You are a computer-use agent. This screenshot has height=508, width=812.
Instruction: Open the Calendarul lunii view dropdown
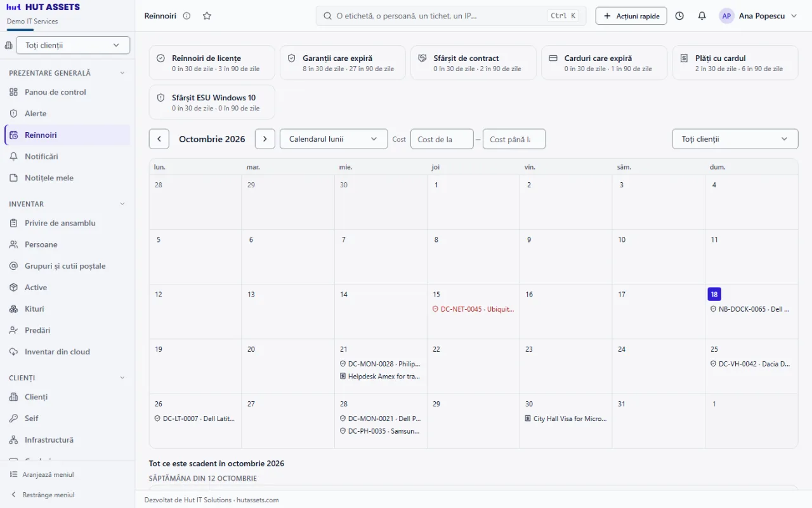point(334,139)
